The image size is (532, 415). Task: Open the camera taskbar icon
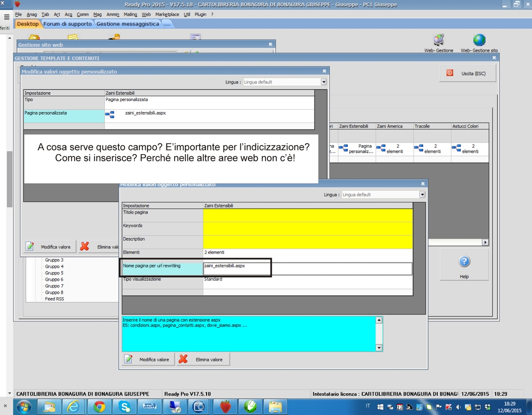199,406
